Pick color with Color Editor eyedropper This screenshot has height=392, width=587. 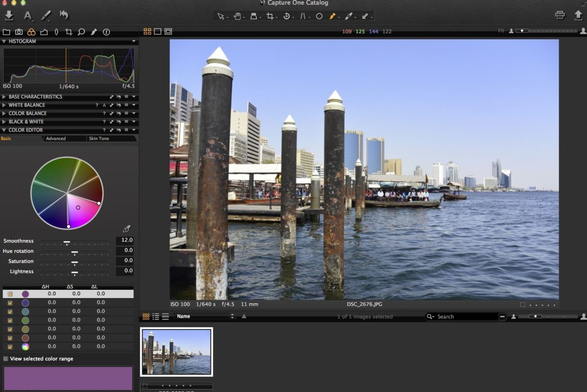coord(127,229)
